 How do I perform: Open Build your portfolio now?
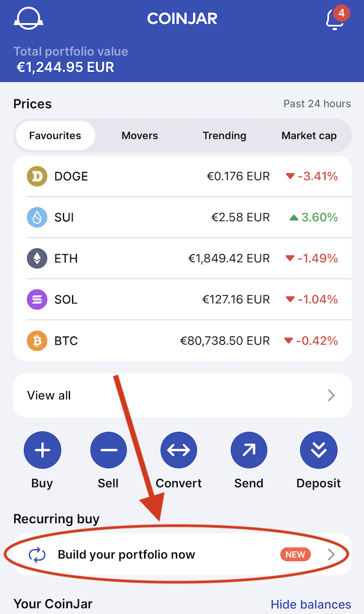pyautogui.click(x=183, y=555)
